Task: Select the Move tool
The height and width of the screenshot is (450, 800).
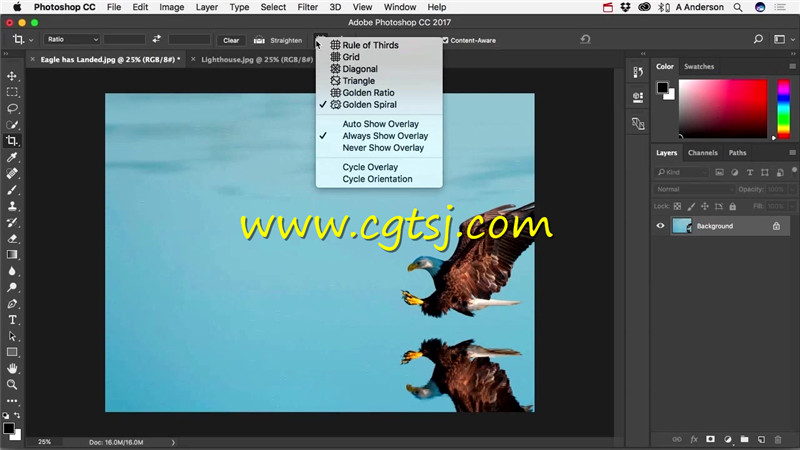Action: click(x=12, y=76)
